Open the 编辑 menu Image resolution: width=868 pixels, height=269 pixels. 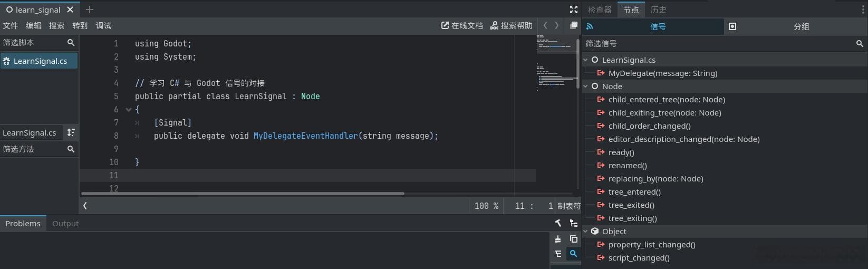click(33, 25)
